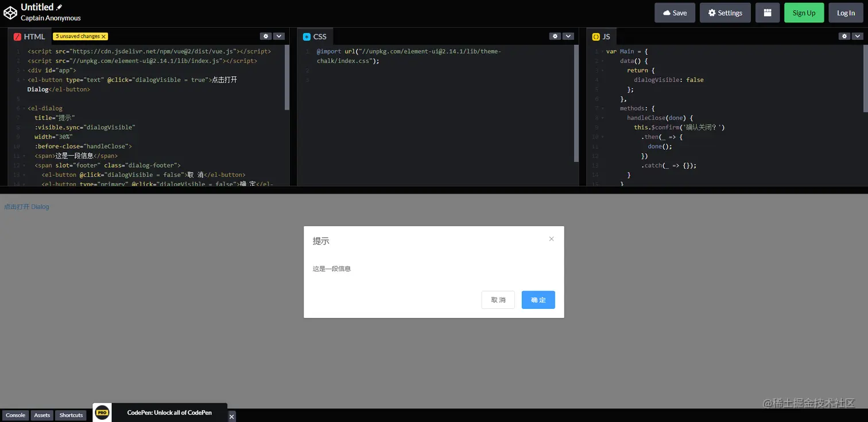This screenshot has width=868, height=422.
Task: Open the Console panel
Action: tap(15, 415)
